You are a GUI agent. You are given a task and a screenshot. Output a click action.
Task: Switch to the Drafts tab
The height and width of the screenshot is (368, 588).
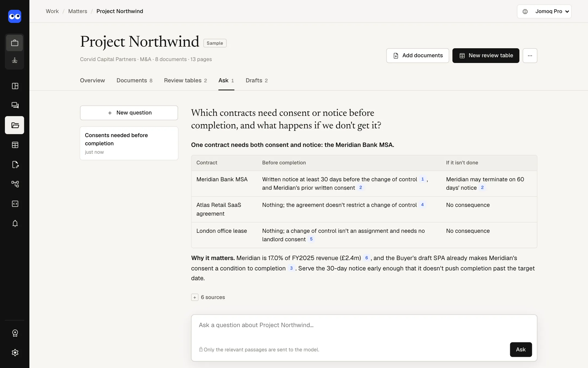point(257,80)
